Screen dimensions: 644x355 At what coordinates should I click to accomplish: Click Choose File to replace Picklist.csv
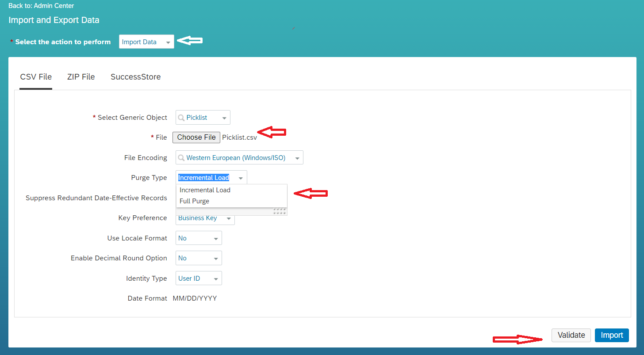pyautogui.click(x=196, y=137)
